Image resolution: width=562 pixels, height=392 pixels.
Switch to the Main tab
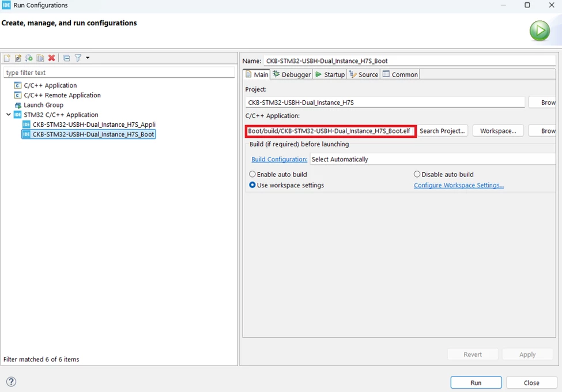click(x=257, y=74)
